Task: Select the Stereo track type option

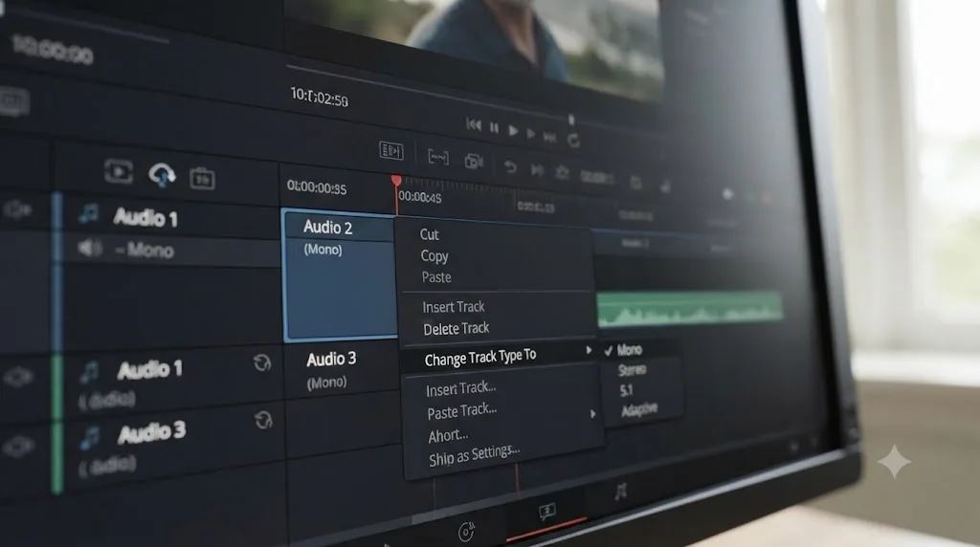Action: 632,370
